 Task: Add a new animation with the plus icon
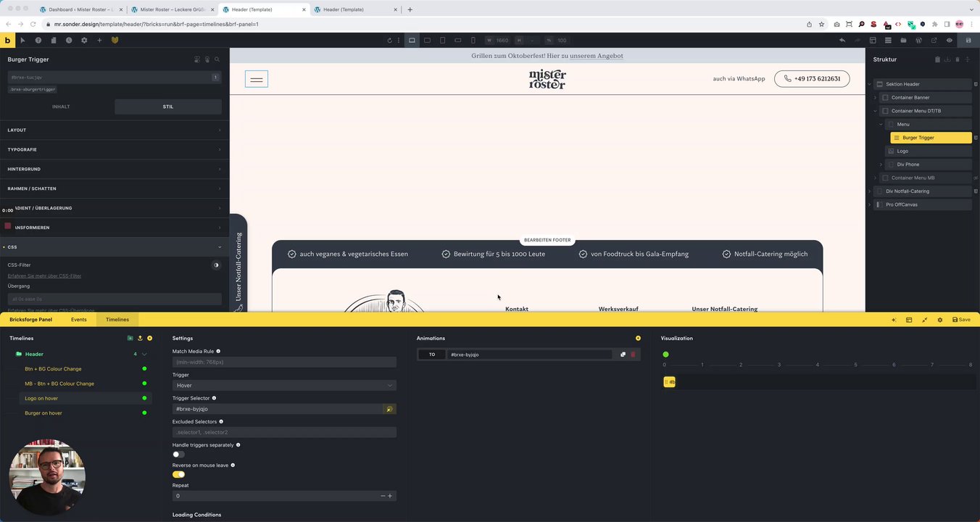(638, 339)
